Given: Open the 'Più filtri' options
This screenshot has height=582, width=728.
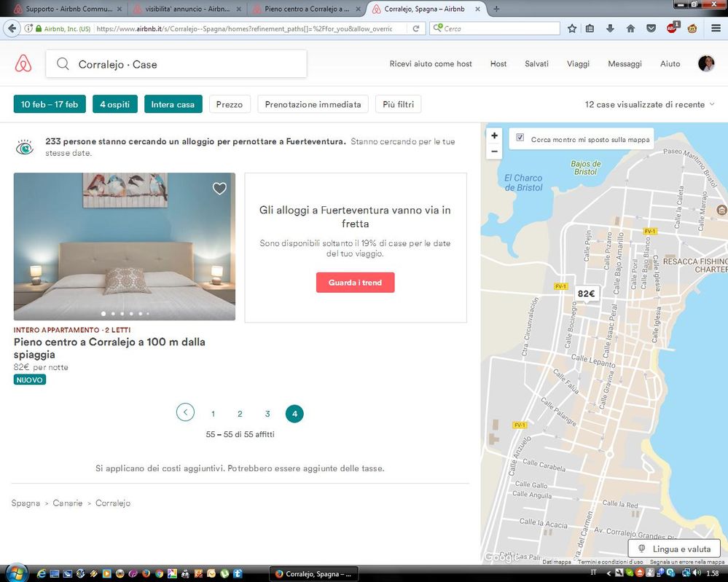Looking at the screenshot, I should pos(398,104).
